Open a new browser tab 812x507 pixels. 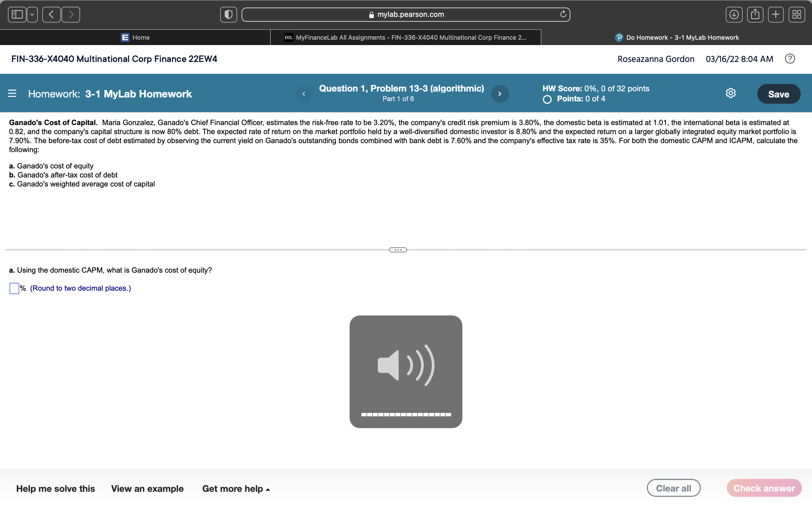click(776, 14)
